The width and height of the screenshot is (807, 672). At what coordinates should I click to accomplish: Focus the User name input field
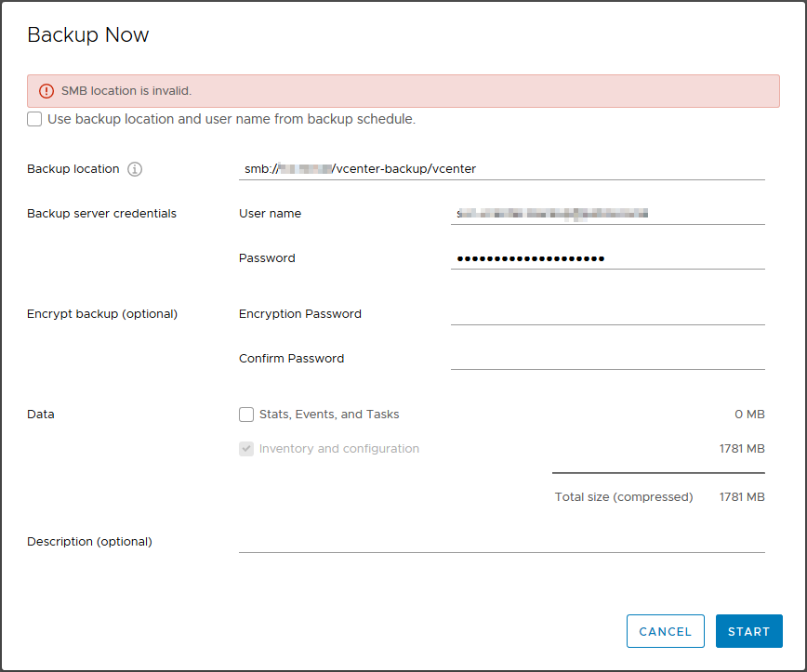607,214
